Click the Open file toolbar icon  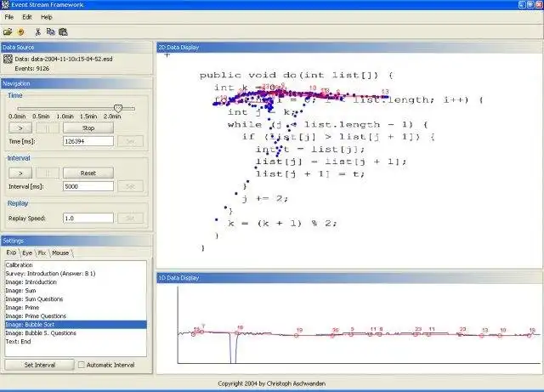[8, 32]
